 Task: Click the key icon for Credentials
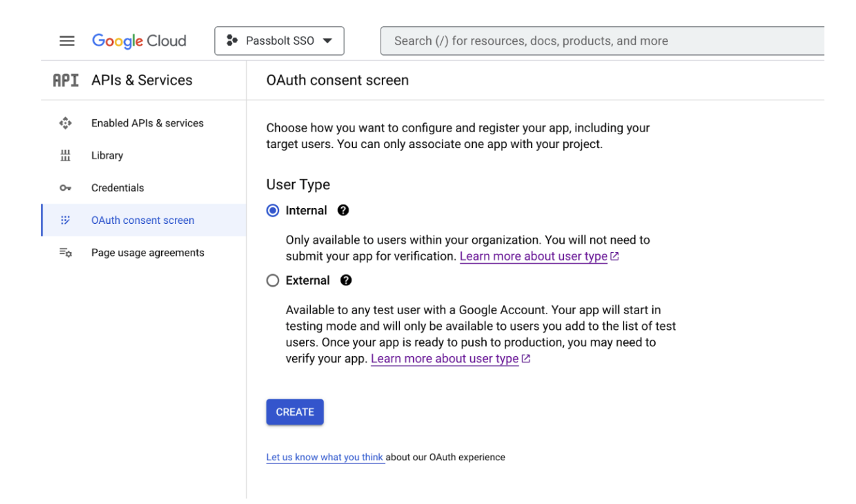click(x=65, y=188)
